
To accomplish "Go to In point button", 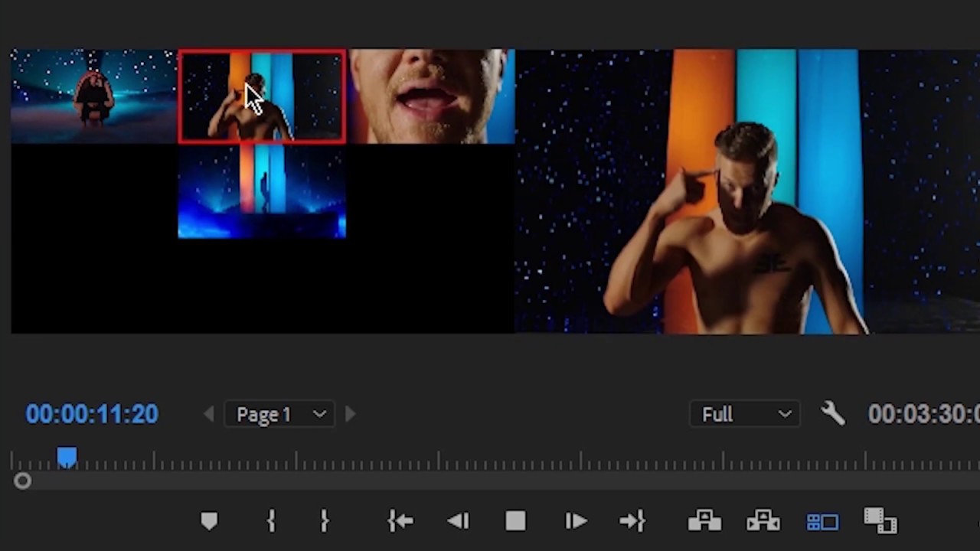I will tap(400, 521).
